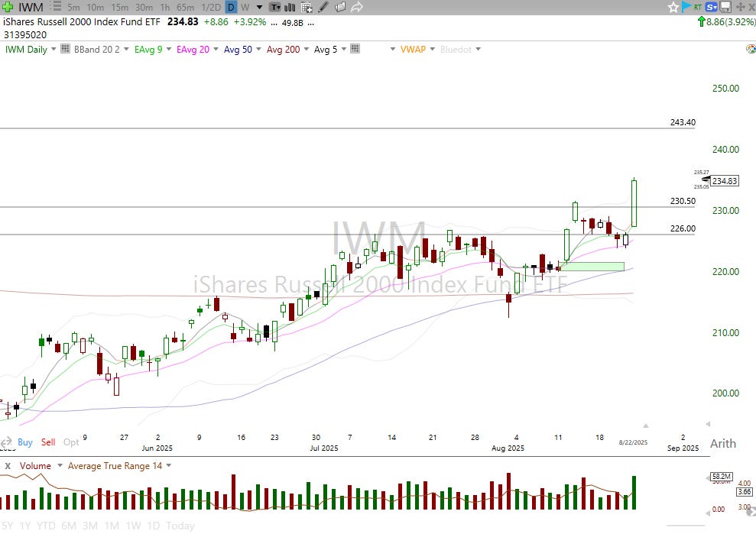756x534 pixels.
Task: Click the save floppy disk icon
Action: 725,7
